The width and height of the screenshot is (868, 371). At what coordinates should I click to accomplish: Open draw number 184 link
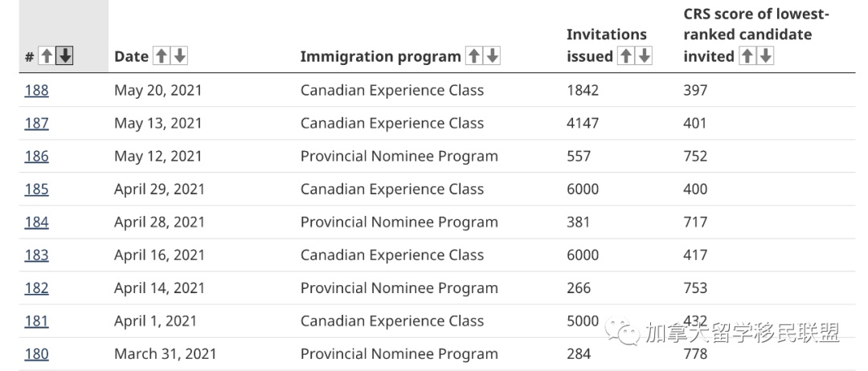[36, 222]
